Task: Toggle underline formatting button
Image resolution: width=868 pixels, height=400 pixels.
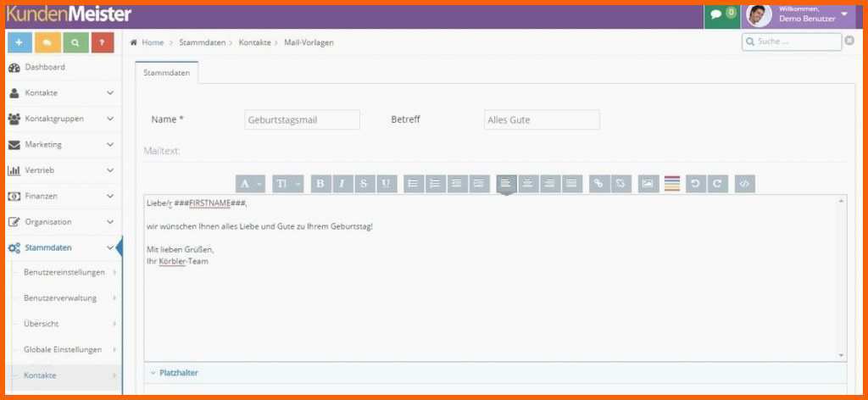Action: 387,184
